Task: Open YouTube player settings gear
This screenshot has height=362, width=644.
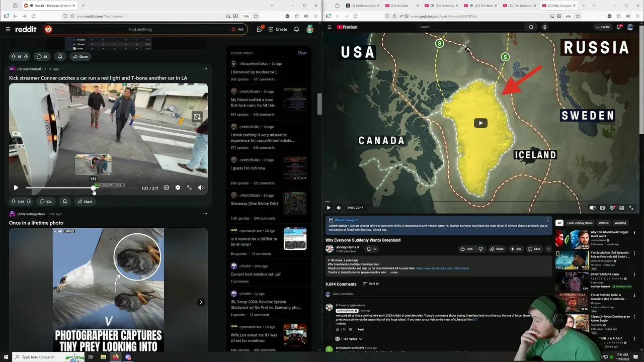Action: 612,208
